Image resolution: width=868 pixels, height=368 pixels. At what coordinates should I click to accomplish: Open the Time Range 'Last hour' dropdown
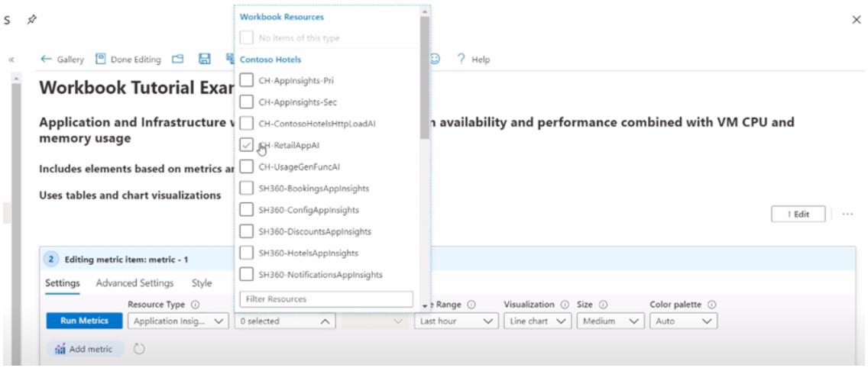(457, 321)
